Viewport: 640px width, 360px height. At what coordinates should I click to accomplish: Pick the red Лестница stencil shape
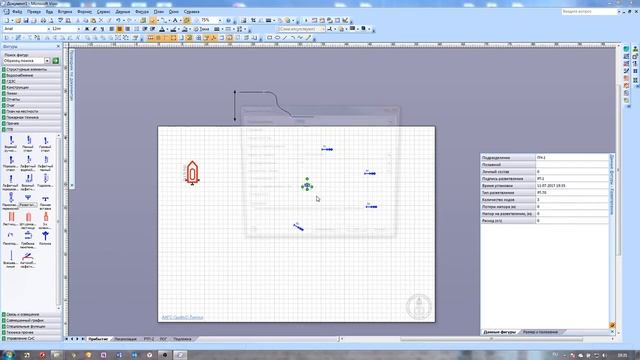[11, 219]
